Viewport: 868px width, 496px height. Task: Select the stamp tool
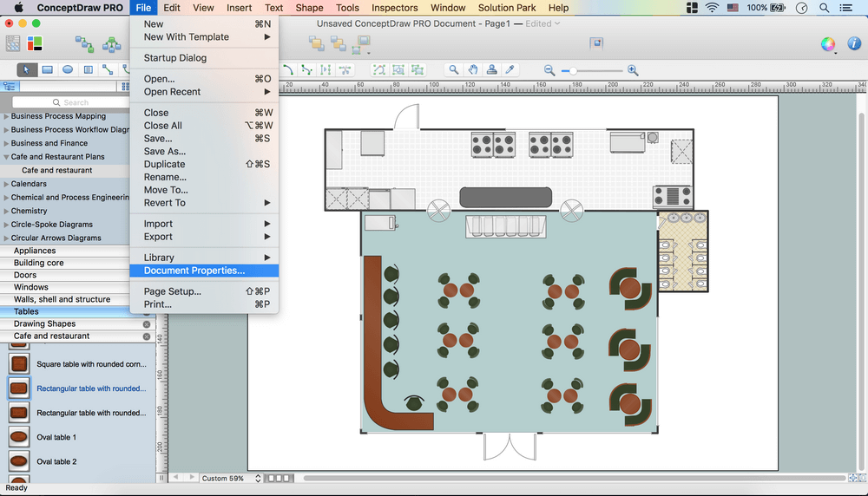point(492,70)
